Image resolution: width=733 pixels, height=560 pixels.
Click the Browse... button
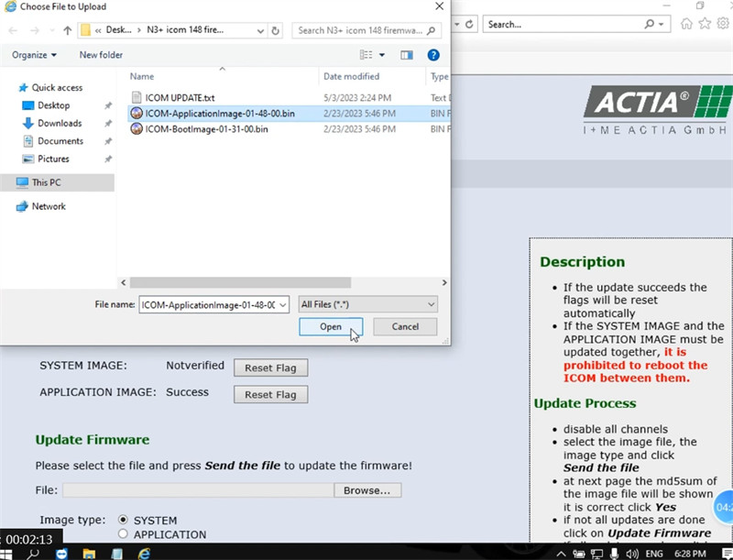[x=367, y=489]
